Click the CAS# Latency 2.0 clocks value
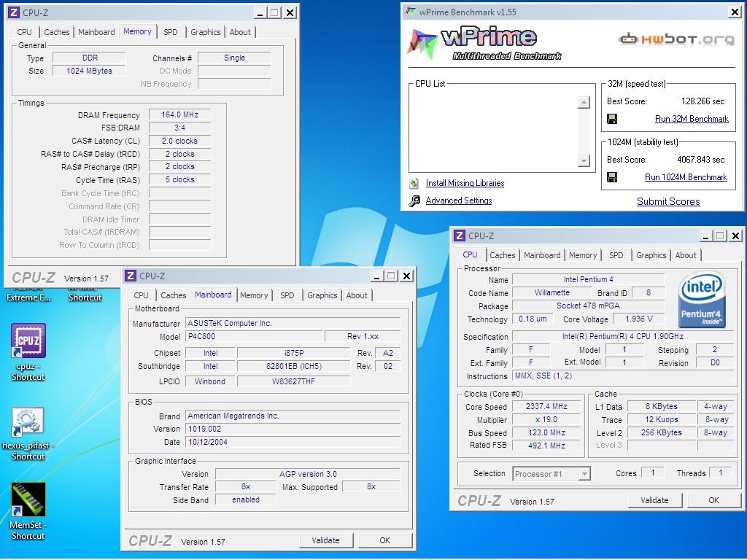The image size is (747, 560). 179,141
